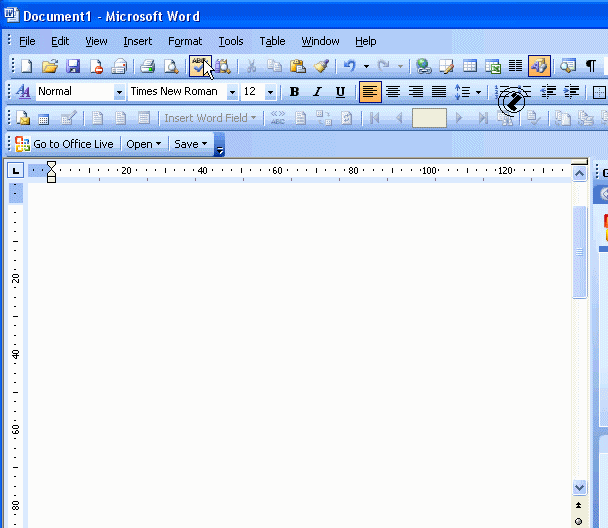Toggle Center paragraph alignment
This screenshot has height=528, width=608.
(x=393, y=92)
